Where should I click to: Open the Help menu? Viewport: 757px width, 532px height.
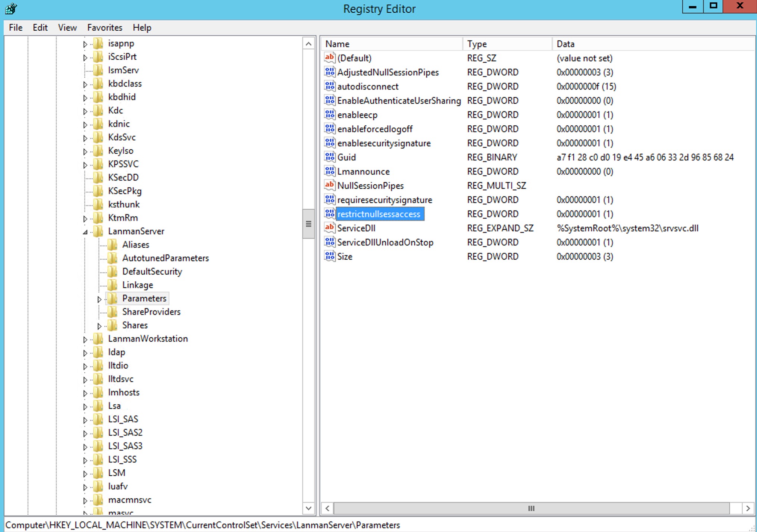[142, 28]
